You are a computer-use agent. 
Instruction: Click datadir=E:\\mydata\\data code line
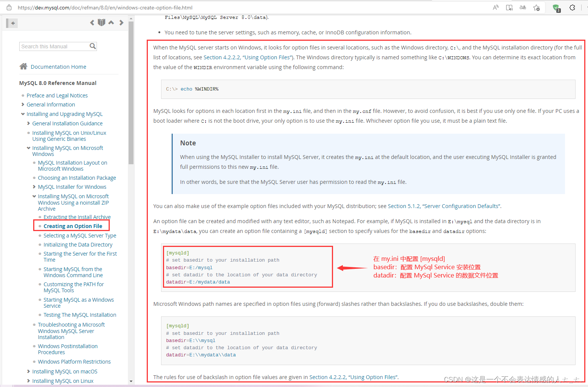(x=201, y=355)
